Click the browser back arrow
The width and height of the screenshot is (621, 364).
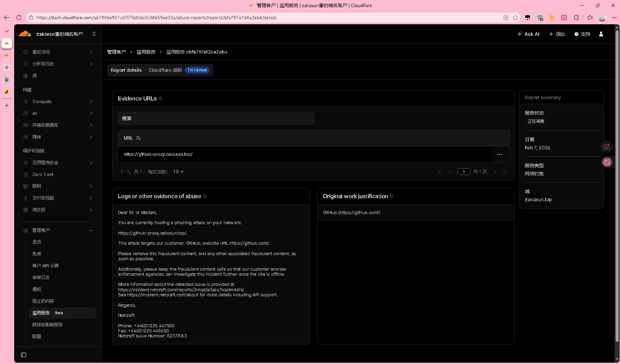pos(7,18)
